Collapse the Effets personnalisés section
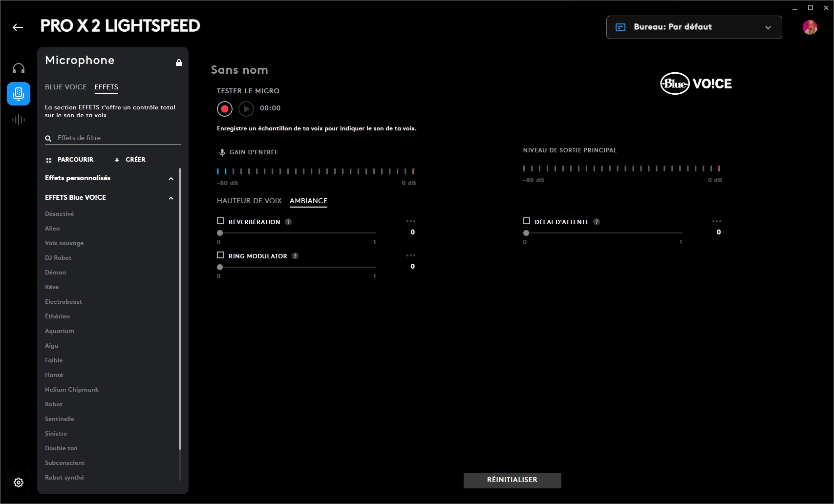This screenshot has width=834, height=504. coord(171,178)
